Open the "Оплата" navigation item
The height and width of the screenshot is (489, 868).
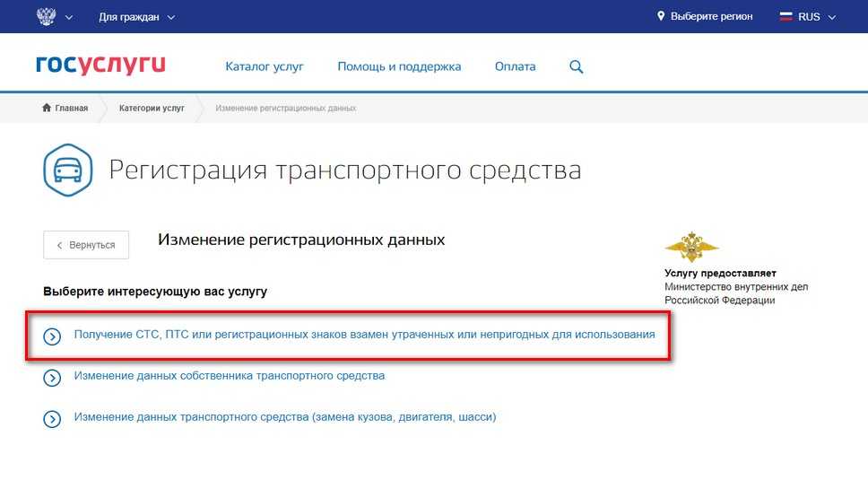point(515,66)
